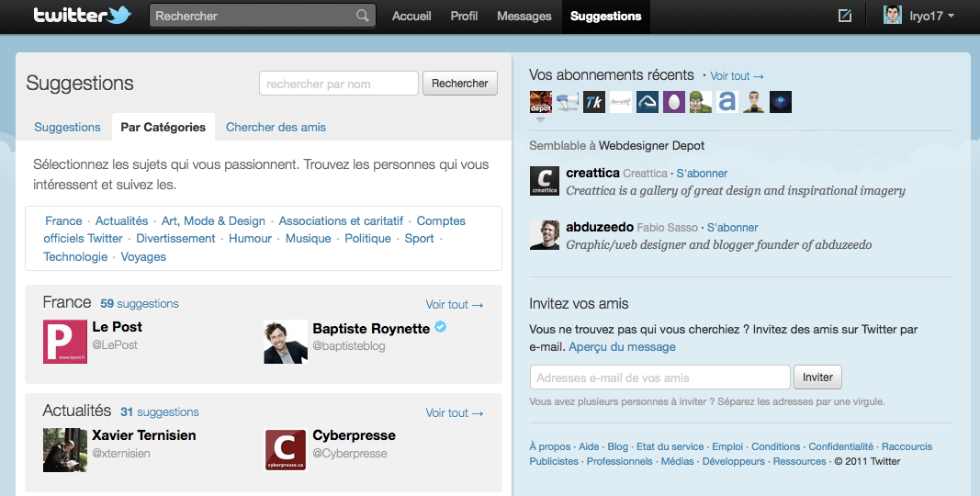Open the purple egg avatar
Viewport: 980px width, 496px height.
click(674, 102)
